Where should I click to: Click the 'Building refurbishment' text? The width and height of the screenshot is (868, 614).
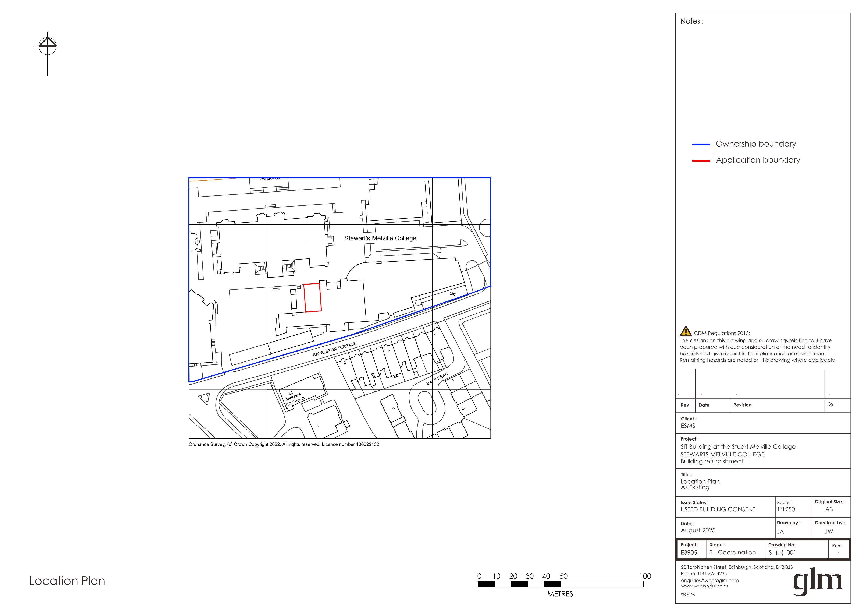coord(712,462)
